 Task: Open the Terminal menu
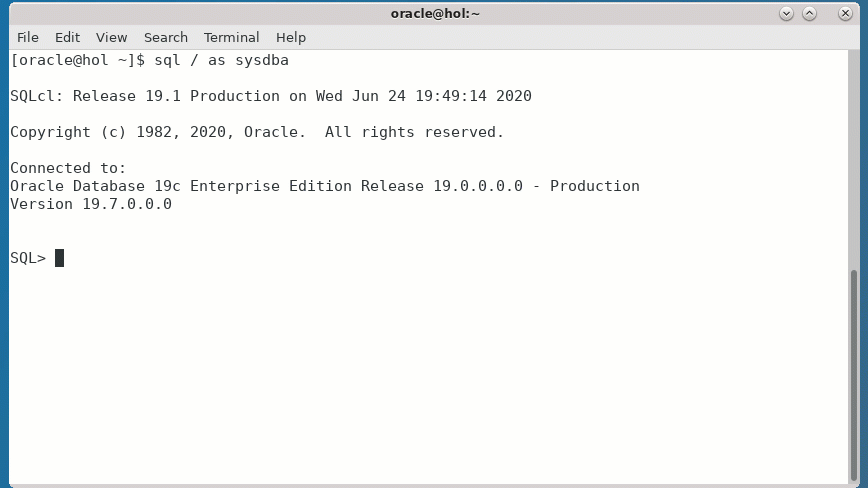pos(231,37)
